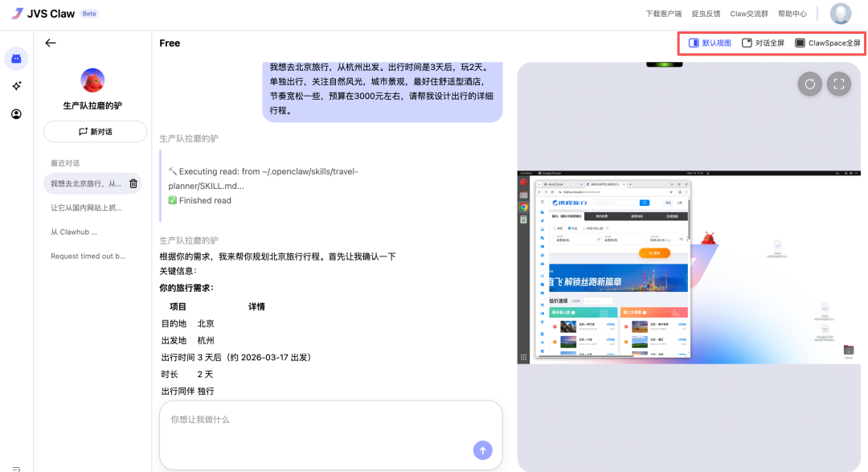Click the remote desktop screen thumbnail
The height and width of the screenshot is (472, 868).
tap(691, 267)
